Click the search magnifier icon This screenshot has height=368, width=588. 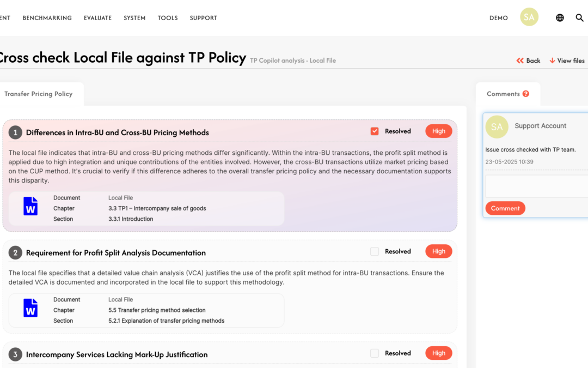coord(579,17)
